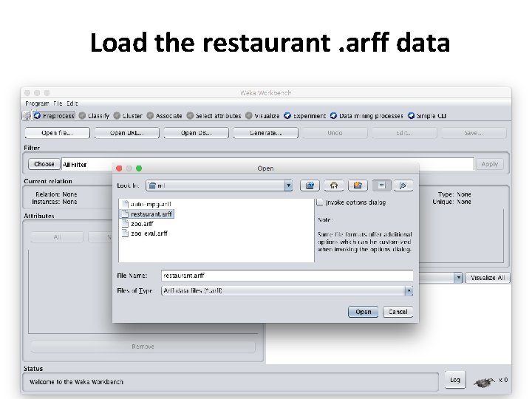Image resolution: width=532 pixels, height=399 pixels.
Task: Click the Remove attributes button
Action: point(143,347)
